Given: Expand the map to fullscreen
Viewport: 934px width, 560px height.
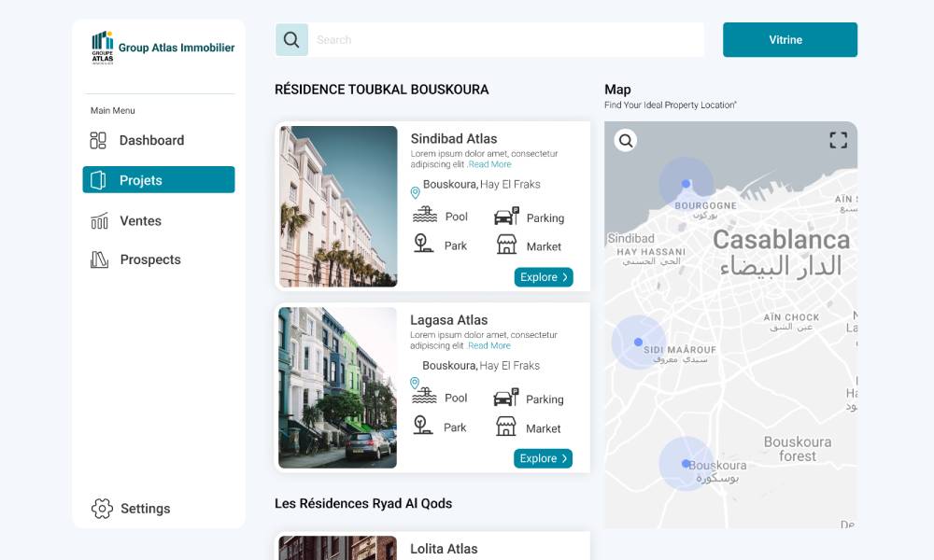Looking at the screenshot, I should (838, 140).
